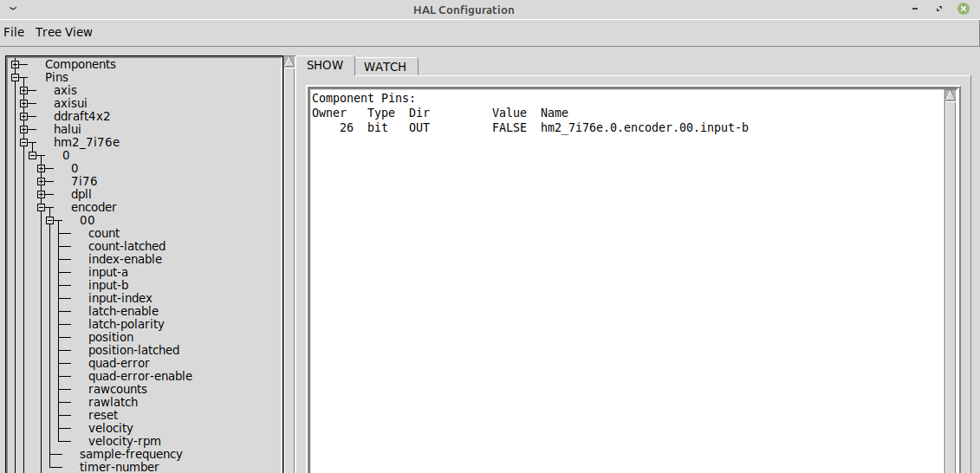Select the SHOW tab

(x=325, y=66)
